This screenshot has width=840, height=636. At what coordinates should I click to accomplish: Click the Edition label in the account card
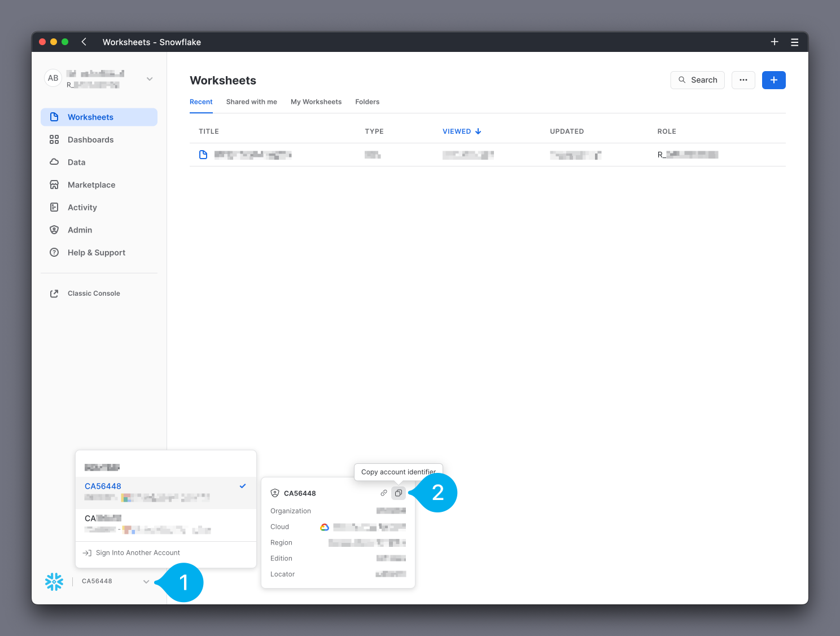point(281,559)
